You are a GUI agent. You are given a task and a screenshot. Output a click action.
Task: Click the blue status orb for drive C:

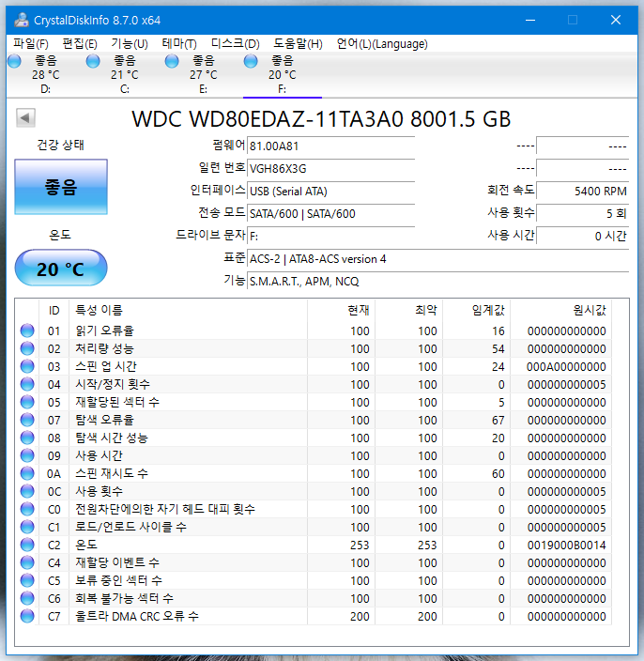click(x=93, y=61)
